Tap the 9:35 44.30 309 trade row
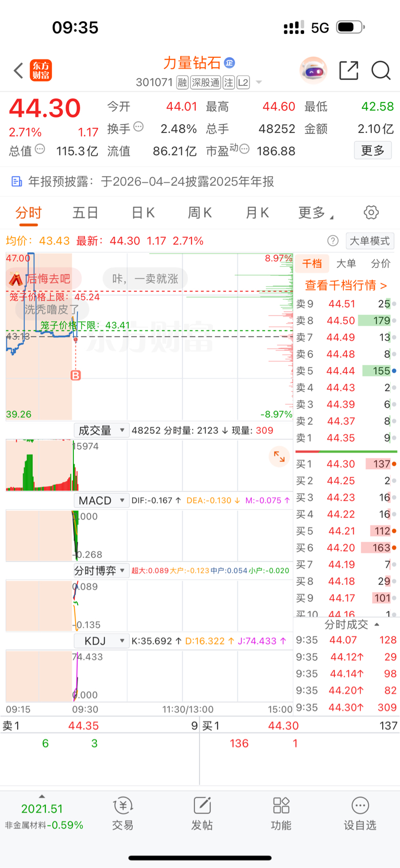 [x=346, y=707]
